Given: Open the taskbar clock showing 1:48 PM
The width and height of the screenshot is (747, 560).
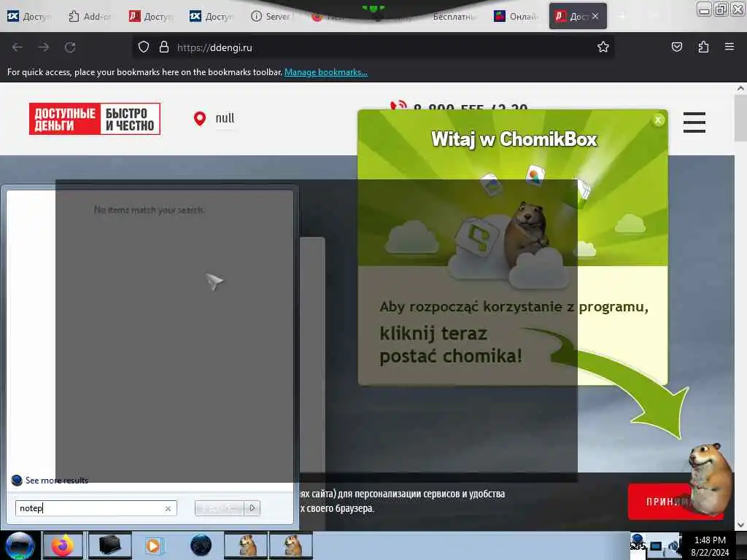Looking at the screenshot, I should [x=710, y=545].
